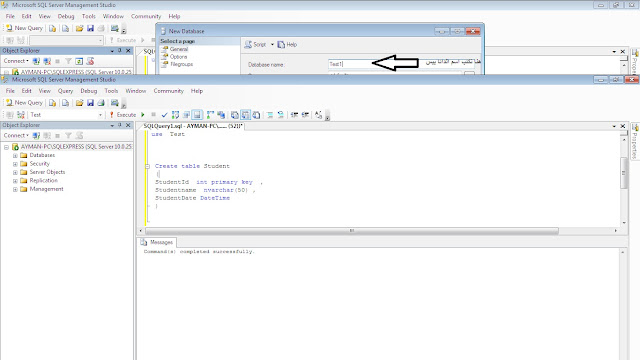640x360 pixels.
Task: Click Results to File icon
Action: [256, 115]
